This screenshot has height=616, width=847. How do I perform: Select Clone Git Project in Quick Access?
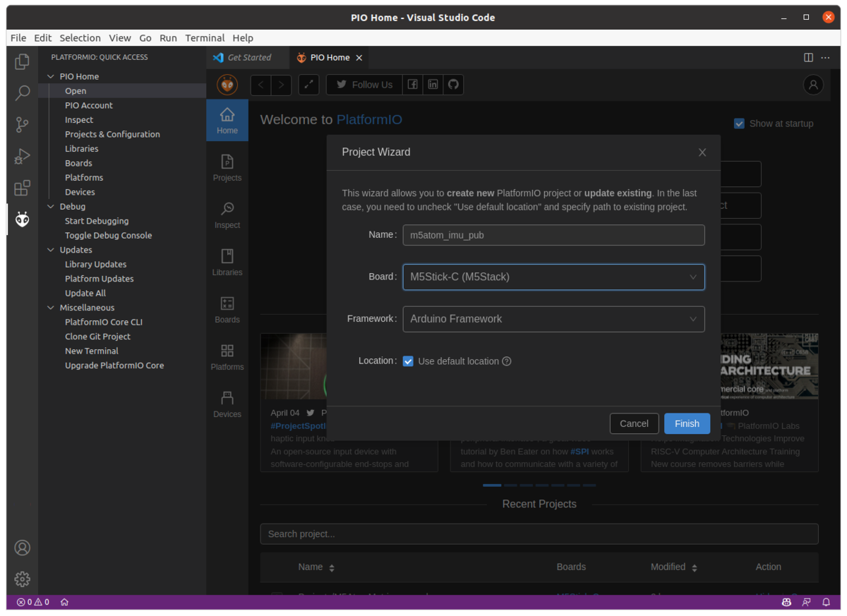[x=97, y=337]
